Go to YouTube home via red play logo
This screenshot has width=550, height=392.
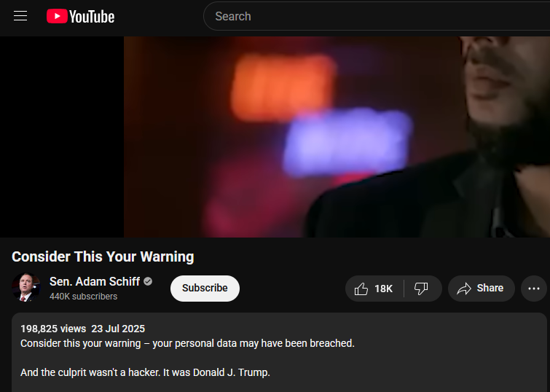click(57, 16)
